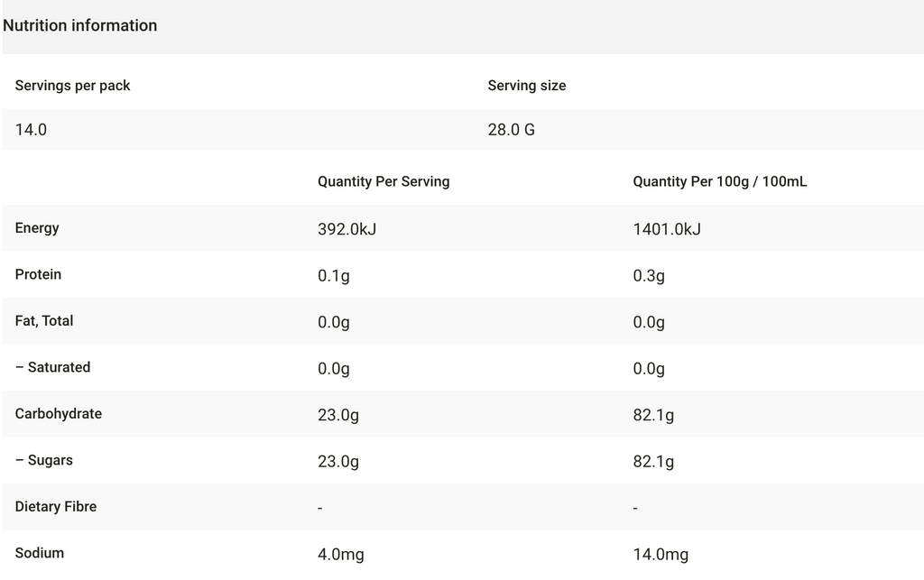
Task: Click the Carbohydrate row label
Action: coord(59,414)
